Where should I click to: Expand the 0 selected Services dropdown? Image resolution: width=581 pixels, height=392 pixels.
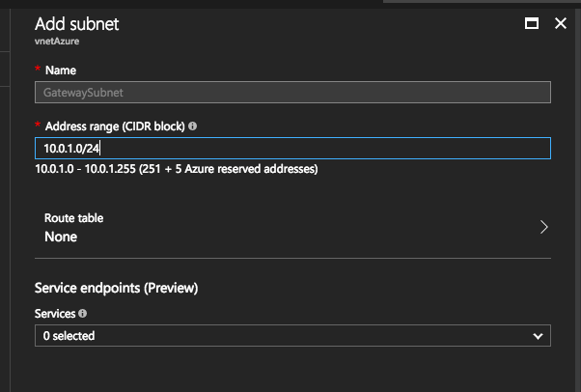point(292,336)
